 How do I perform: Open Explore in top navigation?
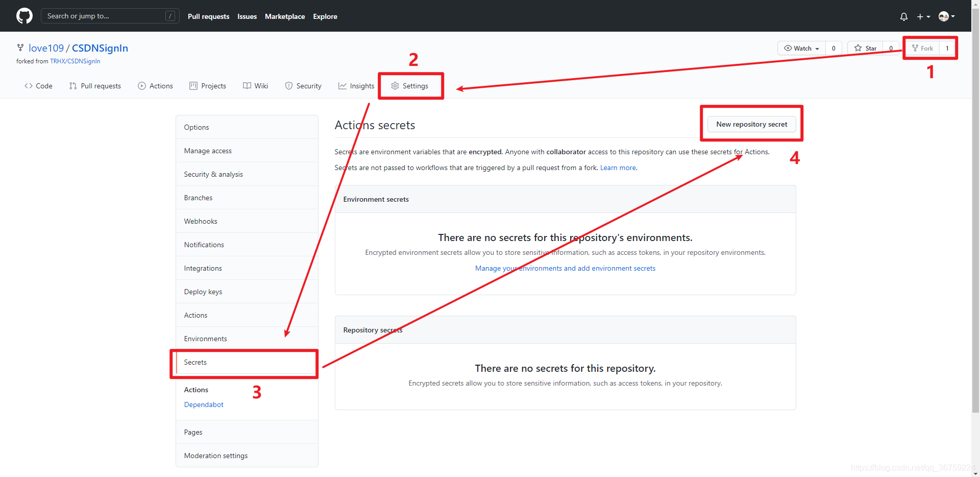(325, 16)
